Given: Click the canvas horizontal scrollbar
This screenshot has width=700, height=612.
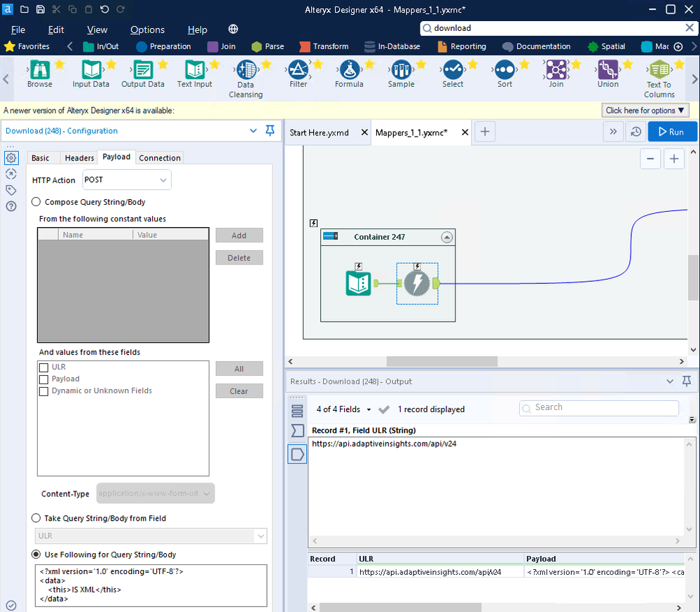Looking at the screenshot, I should click(441, 362).
